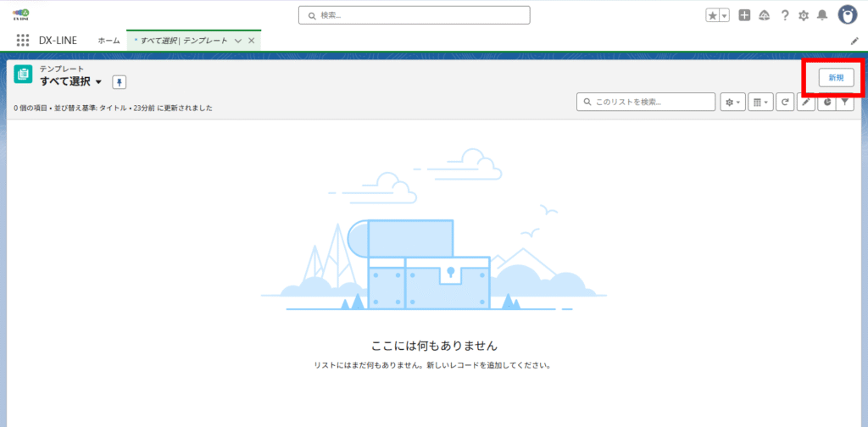Screen dimensions: 868x427
Task: Switch to the ホーム tab
Action: tap(108, 41)
